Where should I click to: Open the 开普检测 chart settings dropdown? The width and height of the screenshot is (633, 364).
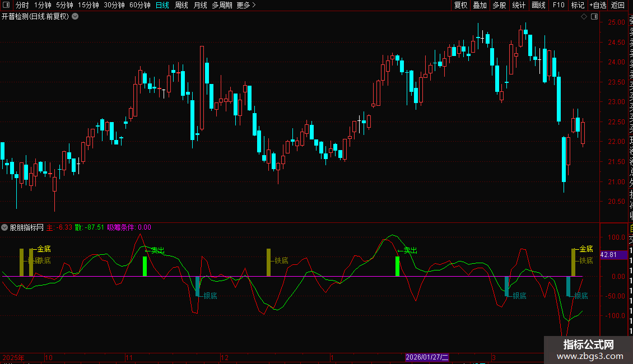75,17
